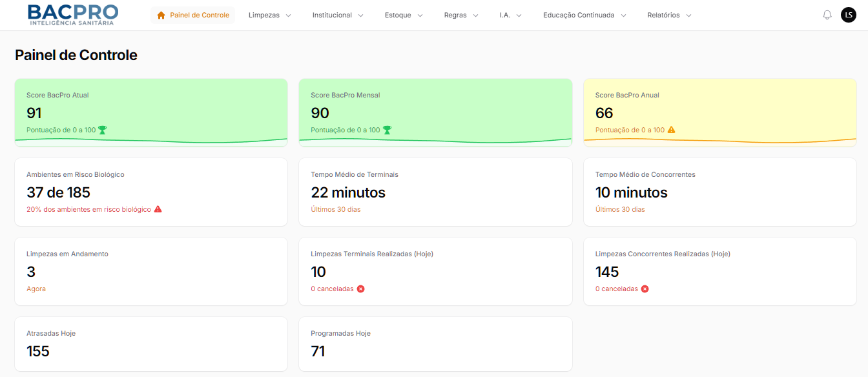Open the LS user avatar menu
This screenshot has height=377, width=868.
tap(848, 15)
